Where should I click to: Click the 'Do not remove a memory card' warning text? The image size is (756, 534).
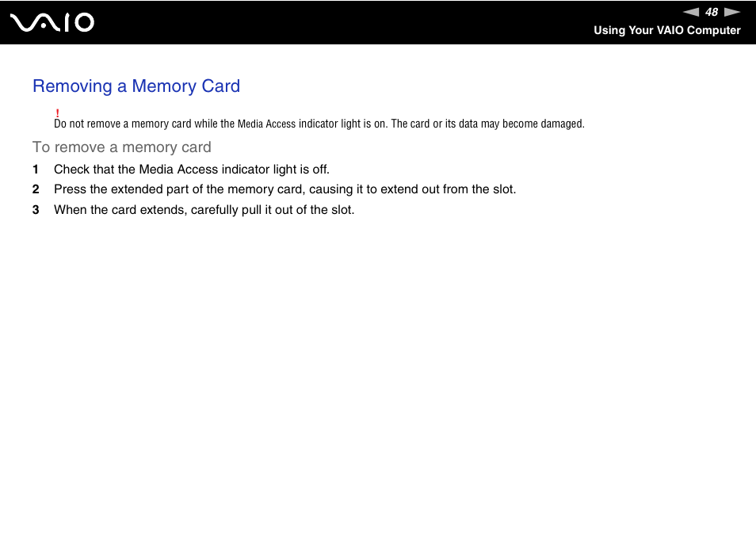tap(319, 124)
